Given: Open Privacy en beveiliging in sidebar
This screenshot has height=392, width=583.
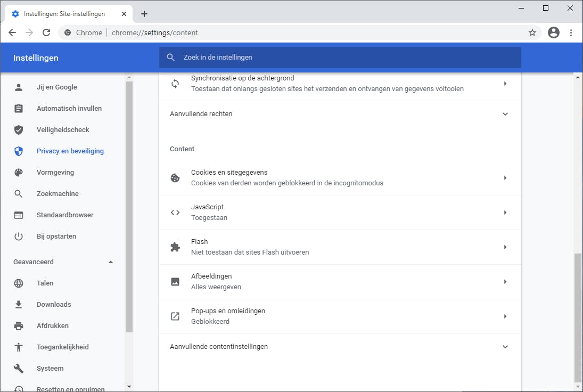Looking at the screenshot, I should [x=70, y=151].
